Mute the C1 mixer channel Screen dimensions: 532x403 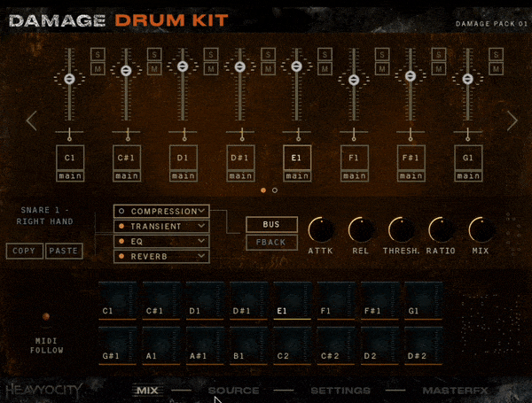click(98, 69)
